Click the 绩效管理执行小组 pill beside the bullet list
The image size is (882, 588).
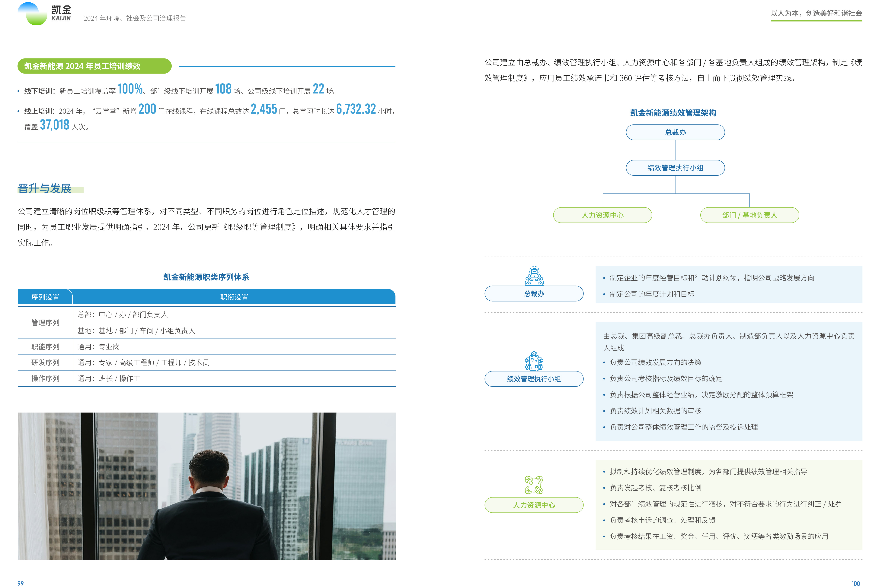click(x=534, y=379)
